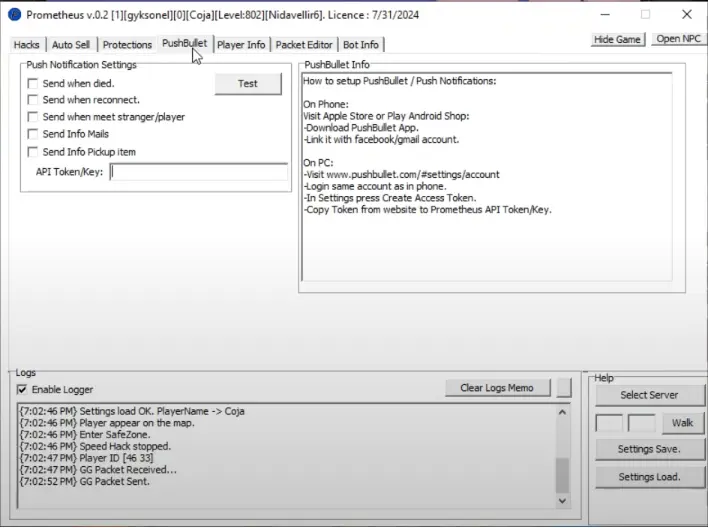The width and height of the screenshot is (708, 528).
Task: Click the Select Server button
Action: [649, 395]
